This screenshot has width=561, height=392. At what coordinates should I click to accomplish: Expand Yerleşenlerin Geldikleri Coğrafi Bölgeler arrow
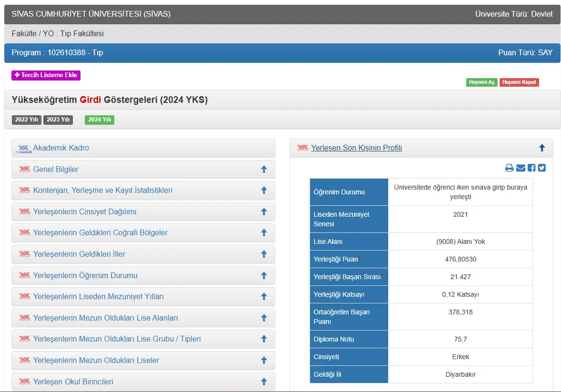[x=264, y=233]
